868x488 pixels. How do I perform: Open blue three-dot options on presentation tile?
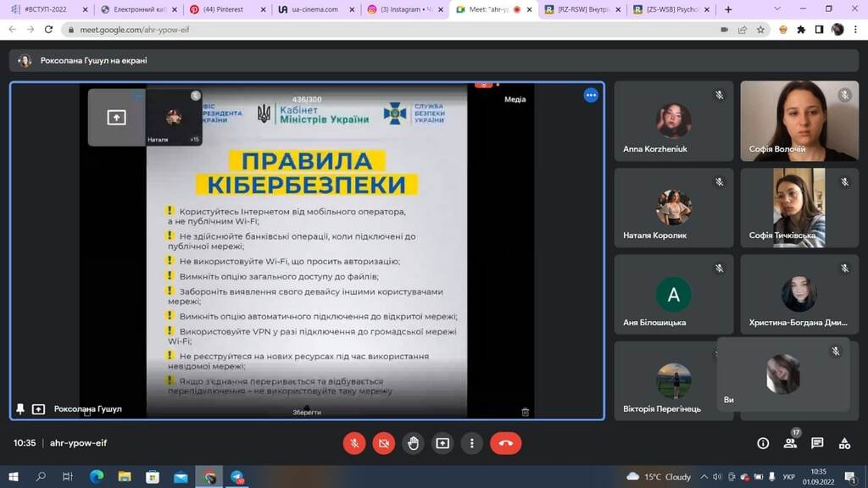tap(591, 95)
